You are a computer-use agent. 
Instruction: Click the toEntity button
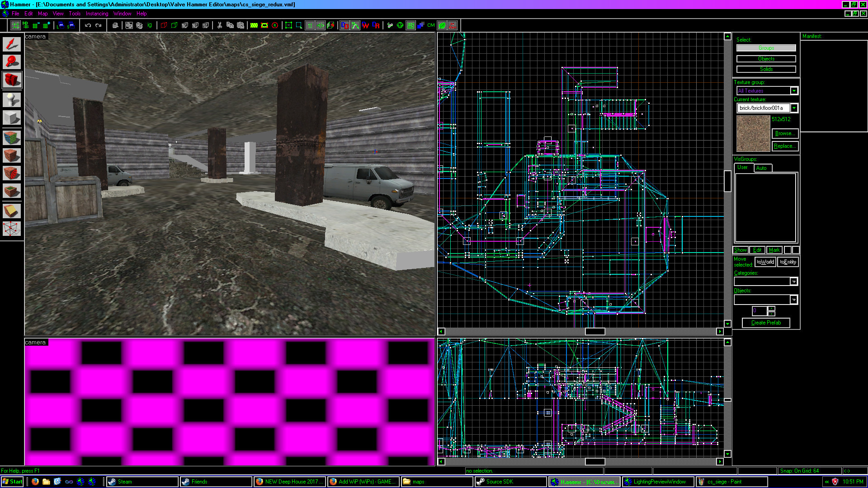tap(788, 262)
